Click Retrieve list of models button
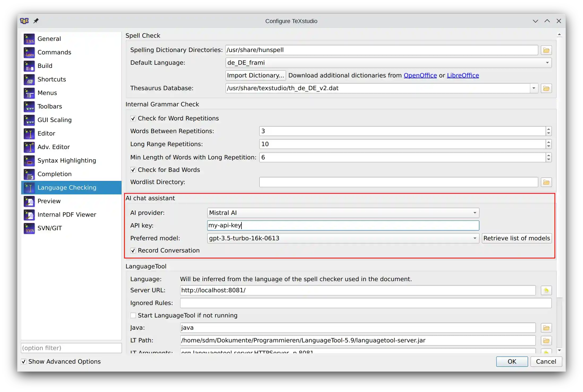This screenshot has height=392, width=583. click(516, 238)
